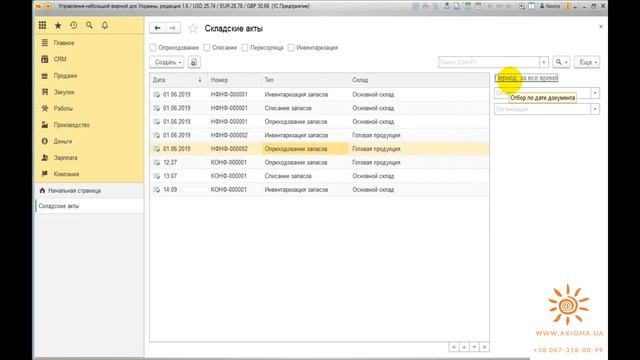Select Готовая продукция in 12:27 row

pos(376,162)
